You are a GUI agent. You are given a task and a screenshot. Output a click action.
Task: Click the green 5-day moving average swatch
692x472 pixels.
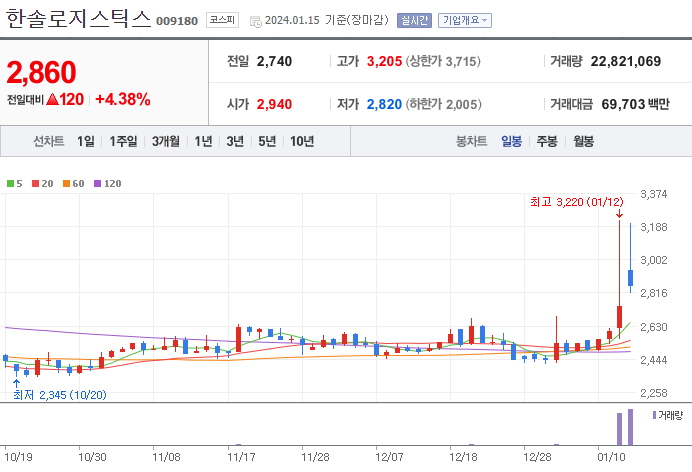click(10, 184)
